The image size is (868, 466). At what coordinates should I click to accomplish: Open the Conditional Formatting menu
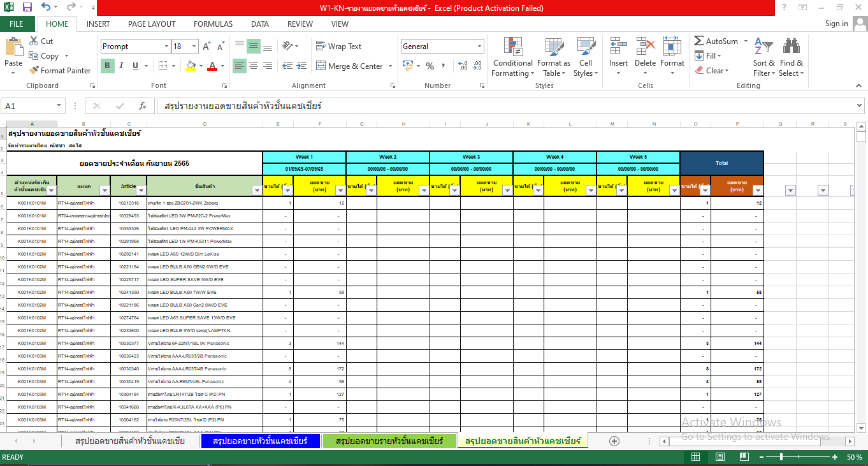click(x=512, y=57)
